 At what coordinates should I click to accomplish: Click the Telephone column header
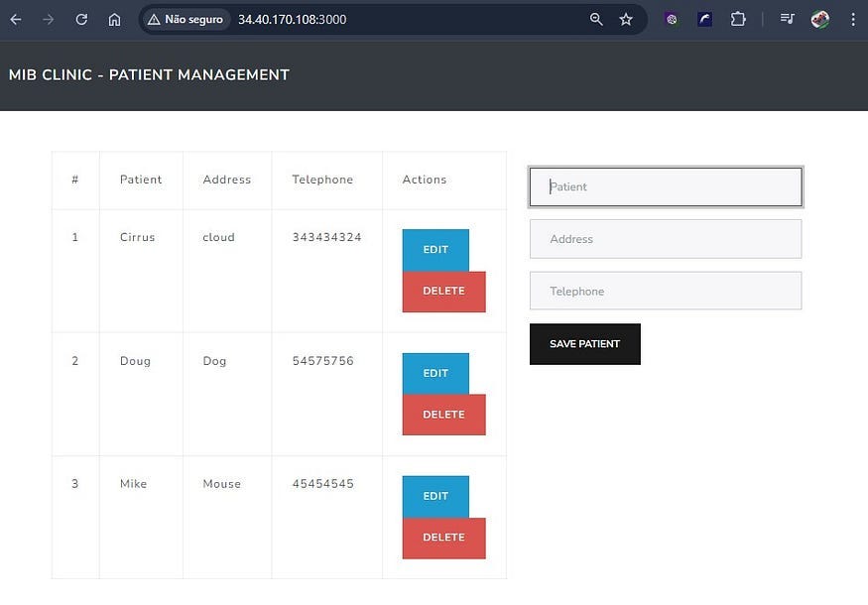tap(322, 180)
